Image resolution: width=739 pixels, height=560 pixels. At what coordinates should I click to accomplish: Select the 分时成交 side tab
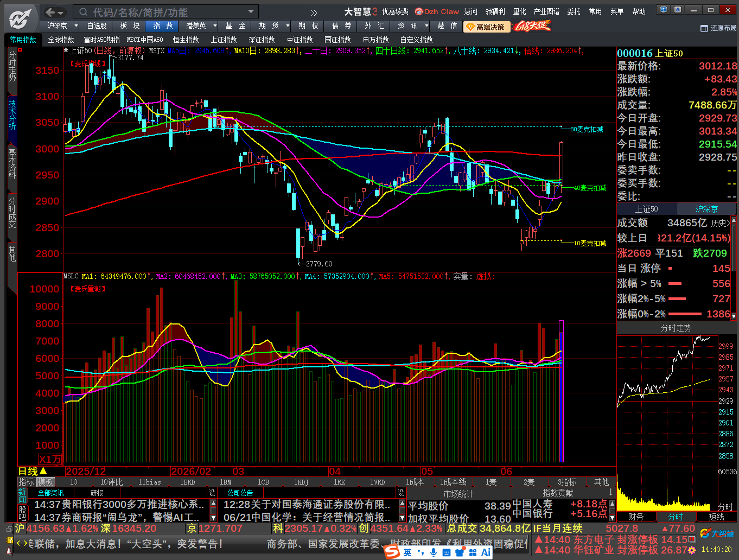12,212
